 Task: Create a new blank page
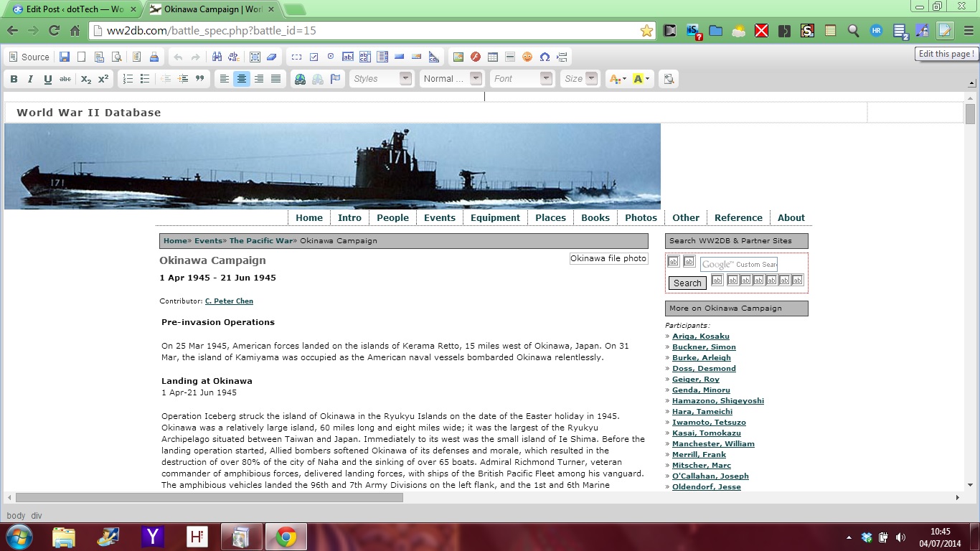coord(82,57)
